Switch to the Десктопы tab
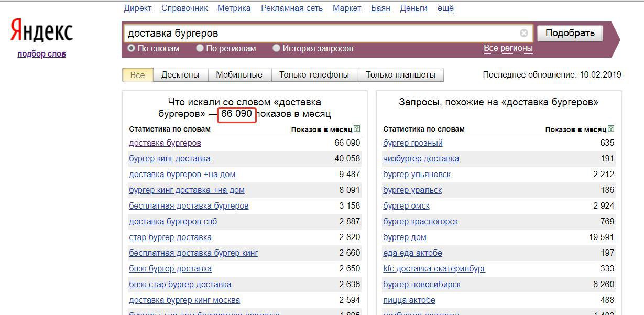 (x=180, y=75)
